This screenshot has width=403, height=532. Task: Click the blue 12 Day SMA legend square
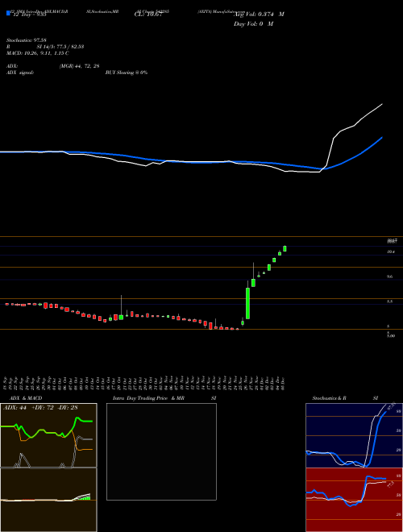click(x=8, y=13)
